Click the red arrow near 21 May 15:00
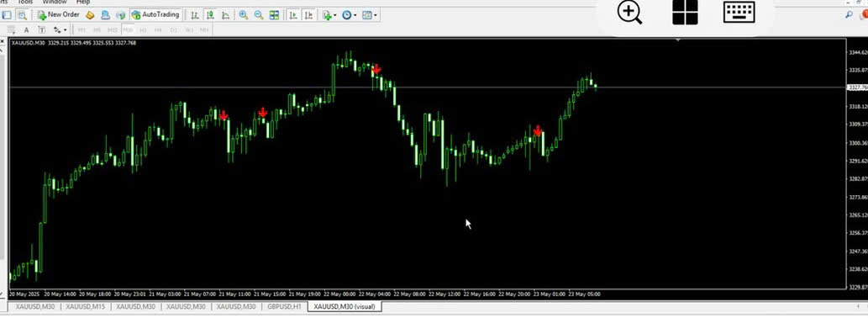 [x=262, y=113]
